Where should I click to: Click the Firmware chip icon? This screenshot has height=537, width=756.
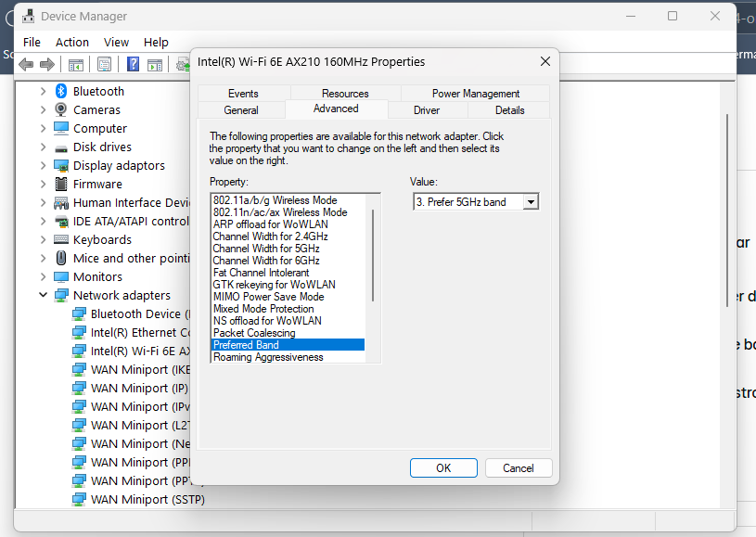[x=61, y=185]
